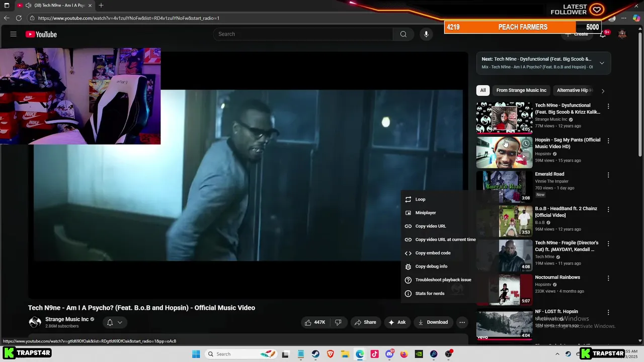Open Steam from the Windows taskbar

point(315,354)
